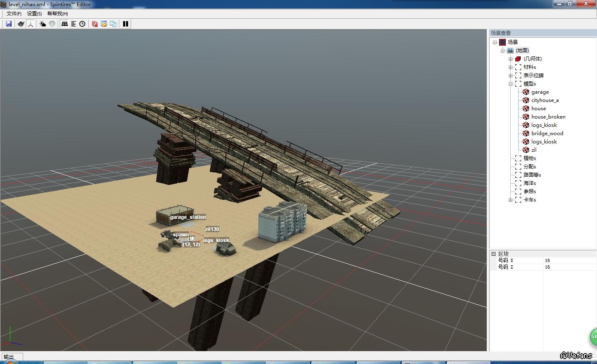
Task: Click the zil130 label in the 3D viewport
Action: coord(212,229)
